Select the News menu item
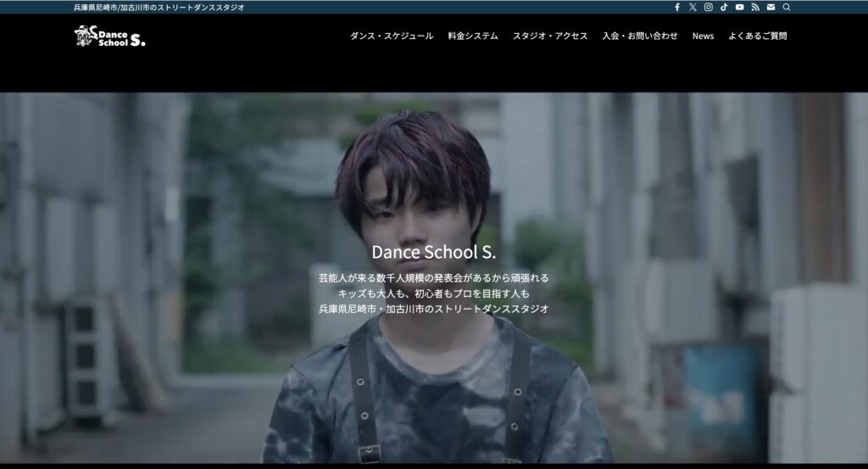 (703, 36)
